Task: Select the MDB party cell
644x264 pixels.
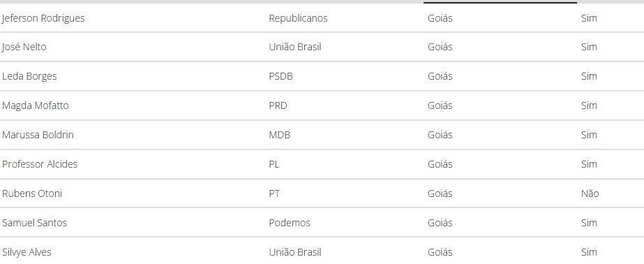Action: pos(280,135)
